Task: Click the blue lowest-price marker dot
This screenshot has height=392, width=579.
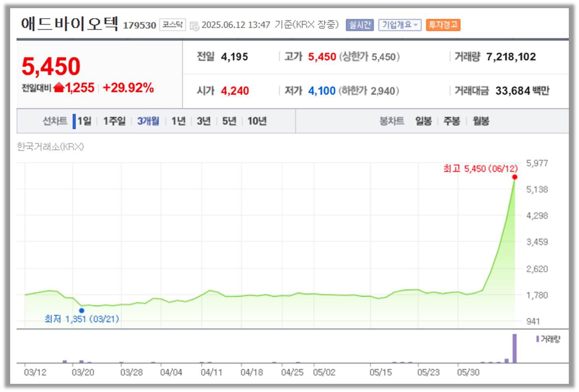Action: point(82,311)
